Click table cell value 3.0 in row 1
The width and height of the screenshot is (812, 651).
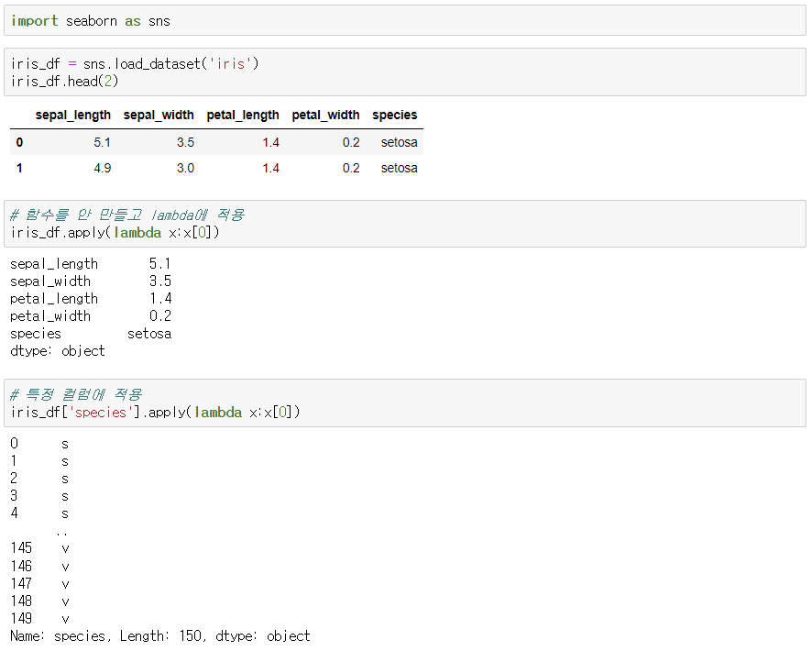click(185, 169)
